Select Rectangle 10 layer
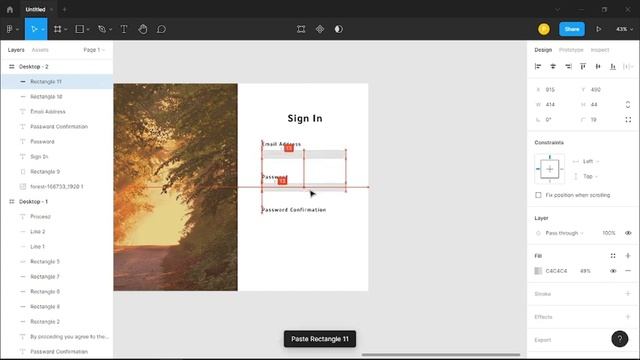Image resolution: width=640 pixels, height=360 pixels. point(57,97)
